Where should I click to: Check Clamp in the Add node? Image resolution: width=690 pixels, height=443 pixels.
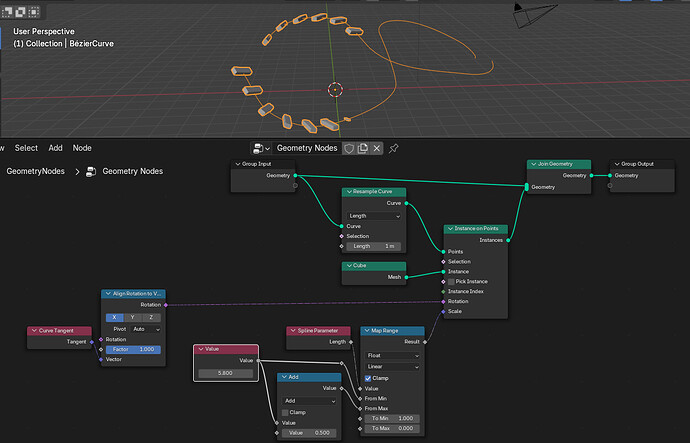[285, 413]
